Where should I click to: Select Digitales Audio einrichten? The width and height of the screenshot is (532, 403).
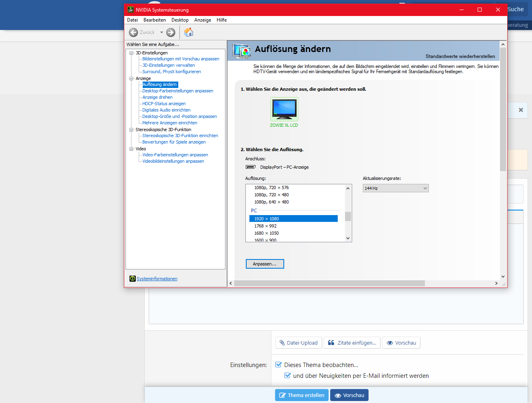[166, 110]
